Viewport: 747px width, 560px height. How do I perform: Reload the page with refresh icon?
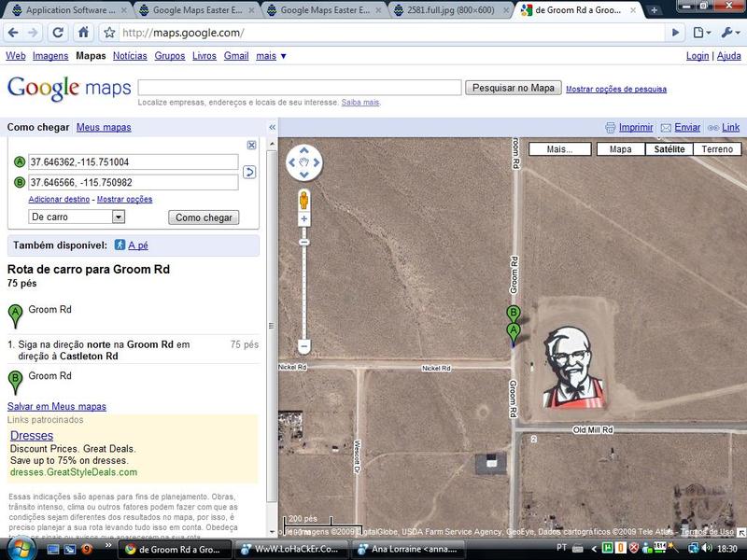coord(58,33)
